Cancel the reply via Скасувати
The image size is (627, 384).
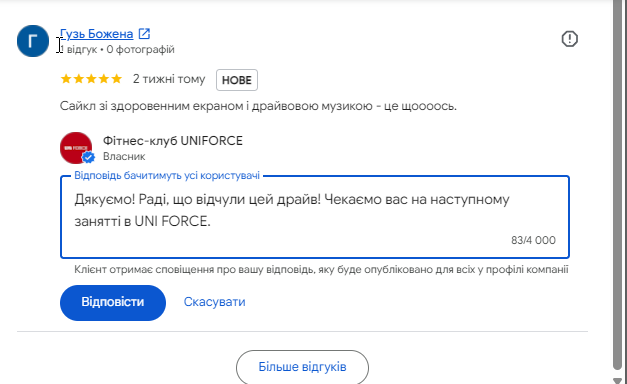tap(214, 302)
